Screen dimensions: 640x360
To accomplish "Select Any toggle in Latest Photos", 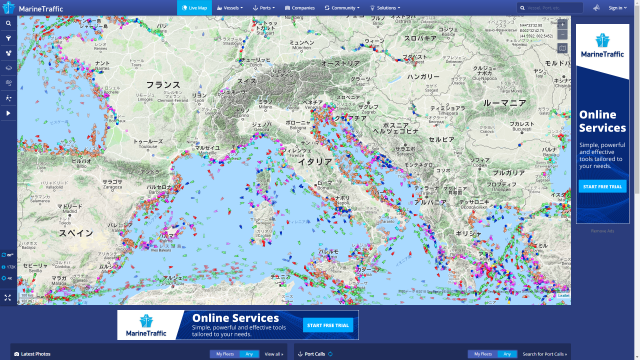I will pyautogui.click(x=249, y=354).
